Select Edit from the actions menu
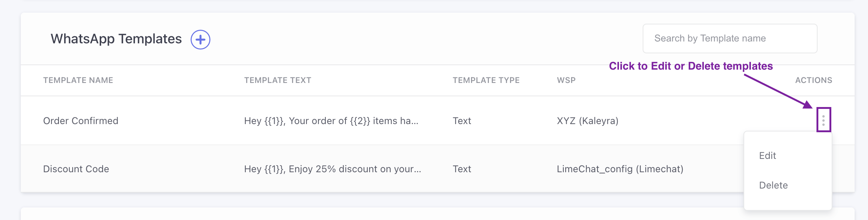 (x=768, y=156)
